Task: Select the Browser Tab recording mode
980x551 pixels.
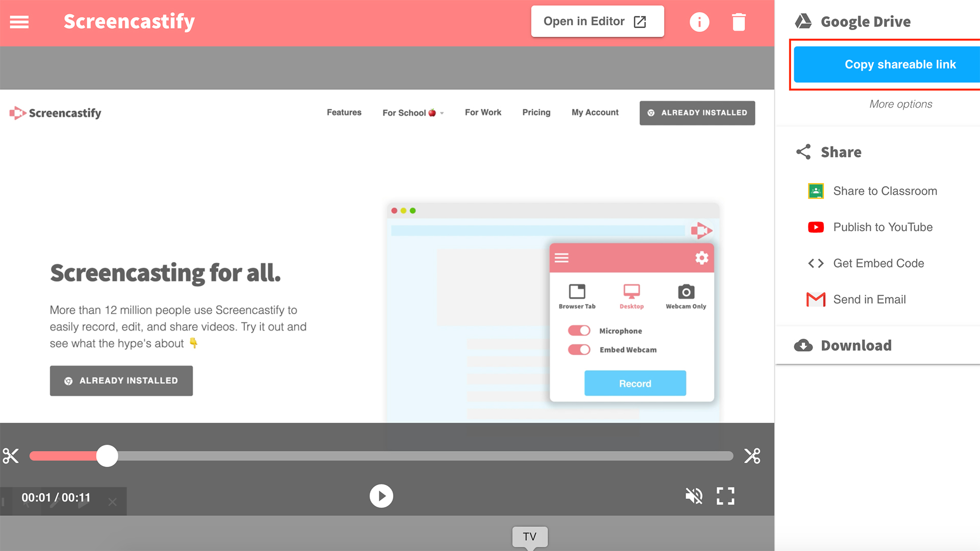Action: [x=577, y=295]
